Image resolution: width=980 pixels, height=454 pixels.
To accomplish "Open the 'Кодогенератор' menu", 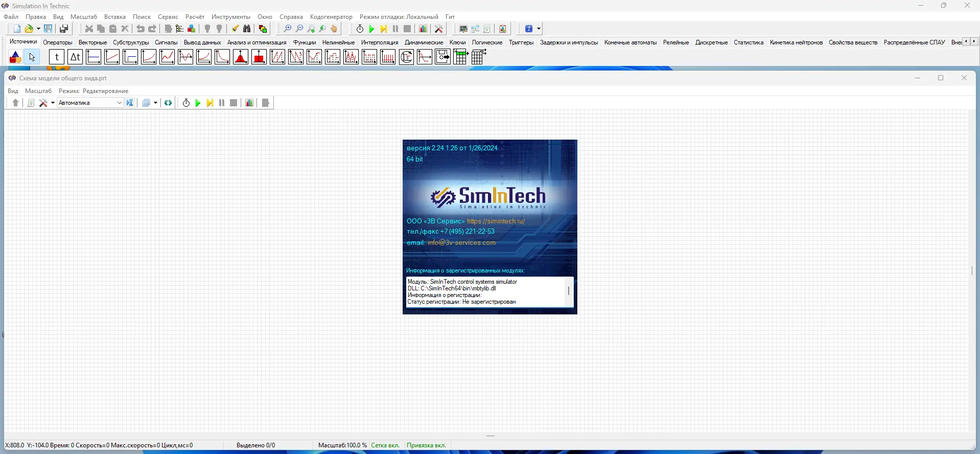I will [331, 17].
